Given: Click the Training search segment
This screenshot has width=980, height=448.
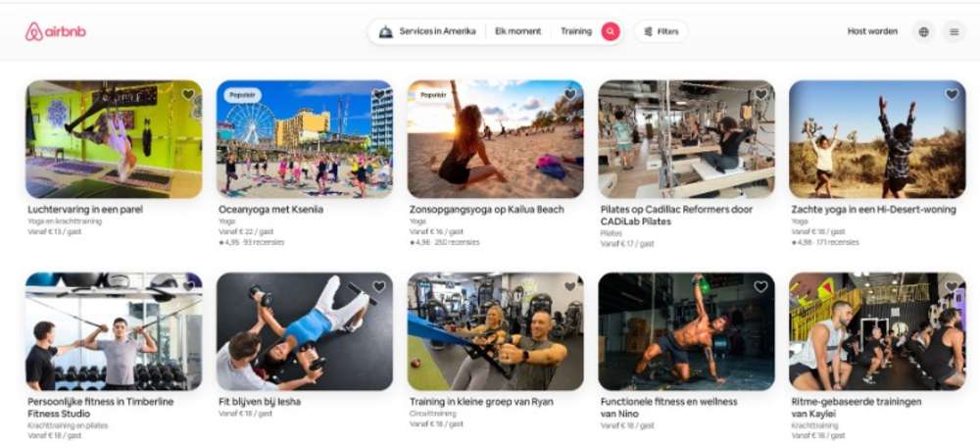Looking at the screenshot, I should click(575, 32).
